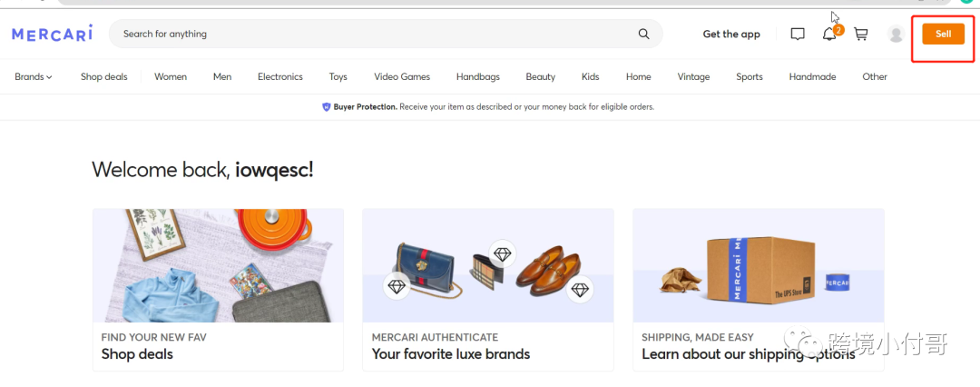Open the Electronics category
Viewport: 980px width, 387px height.
pyautogui.click(x=280, y=76)
